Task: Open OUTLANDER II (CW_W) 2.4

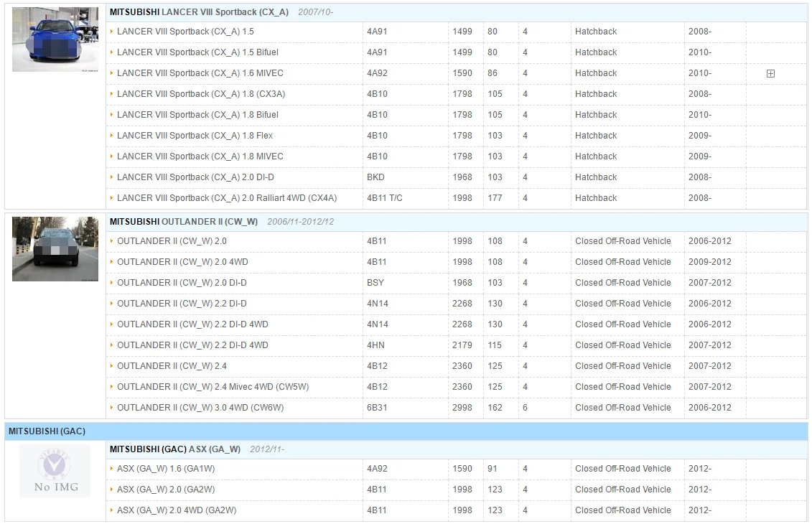Action: pos(172,365)
